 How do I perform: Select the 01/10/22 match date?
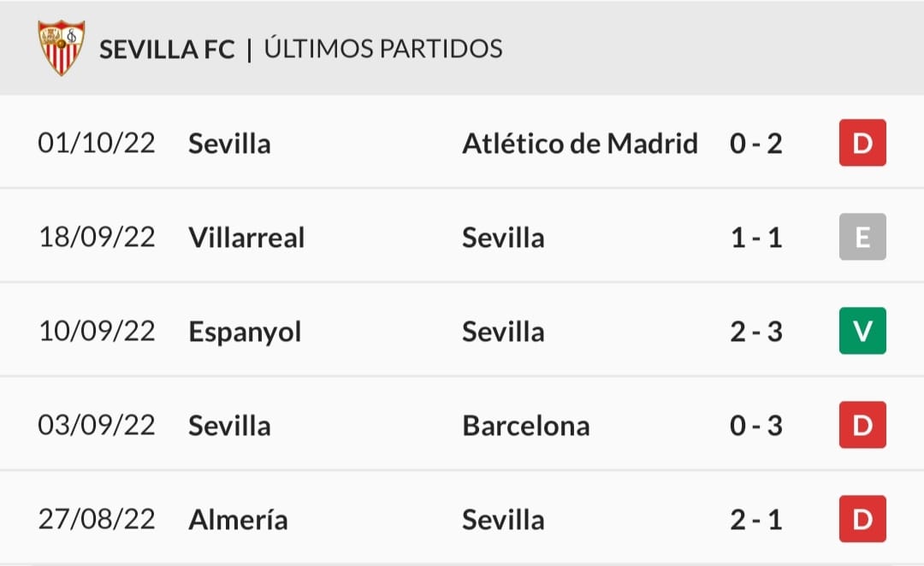click(97, 143)
